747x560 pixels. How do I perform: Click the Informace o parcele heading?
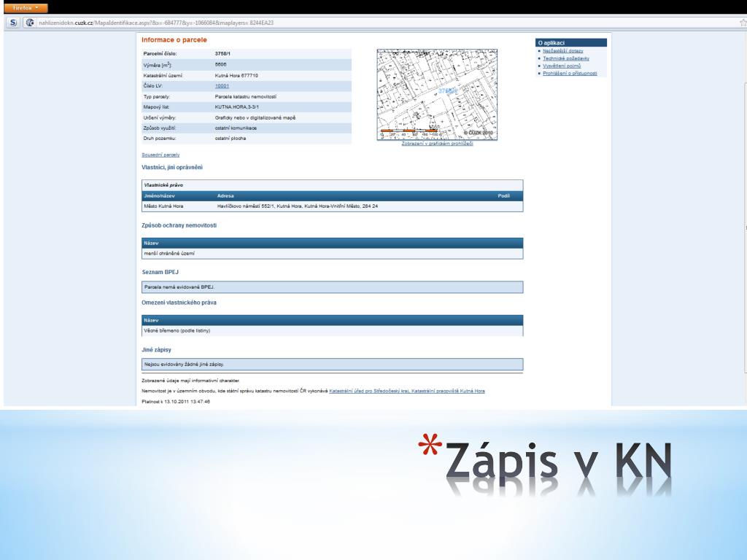tap(174, 40)
